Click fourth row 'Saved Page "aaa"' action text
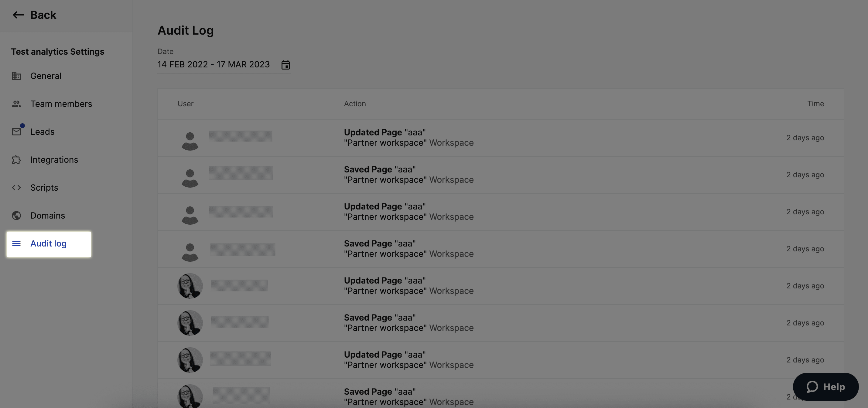 [x=380, y=243]
